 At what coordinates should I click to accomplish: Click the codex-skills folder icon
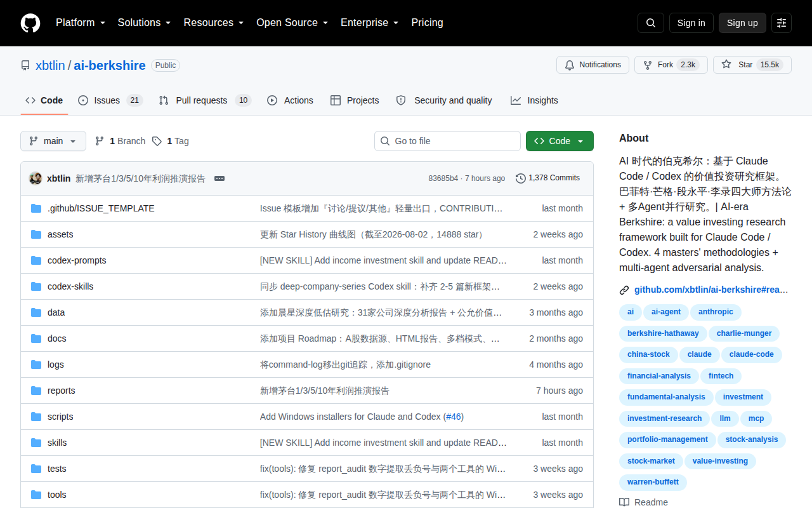click(x=36, y=286)
